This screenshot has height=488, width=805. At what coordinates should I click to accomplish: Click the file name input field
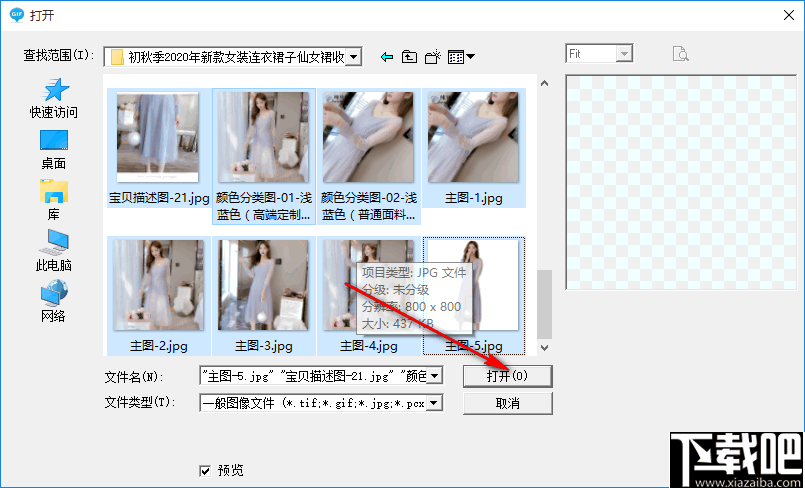coord(314,377)
